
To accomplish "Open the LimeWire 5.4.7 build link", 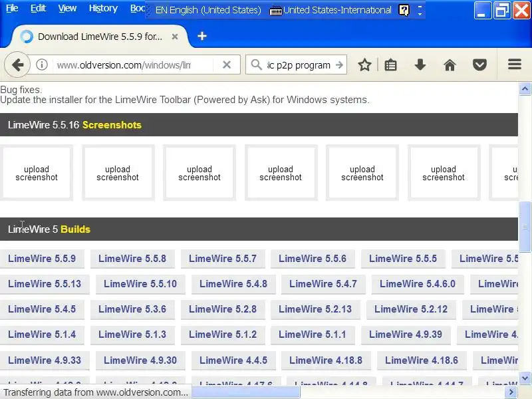I will click(323, 284).
